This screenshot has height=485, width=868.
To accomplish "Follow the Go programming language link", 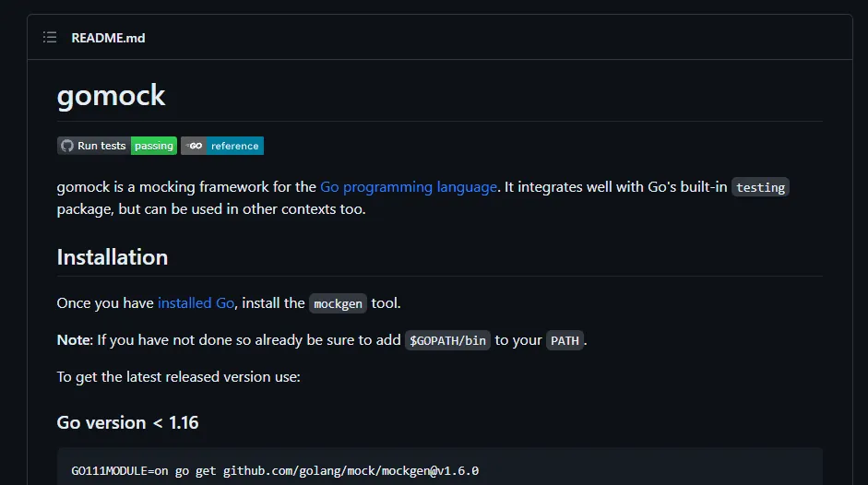I will 408,187.
